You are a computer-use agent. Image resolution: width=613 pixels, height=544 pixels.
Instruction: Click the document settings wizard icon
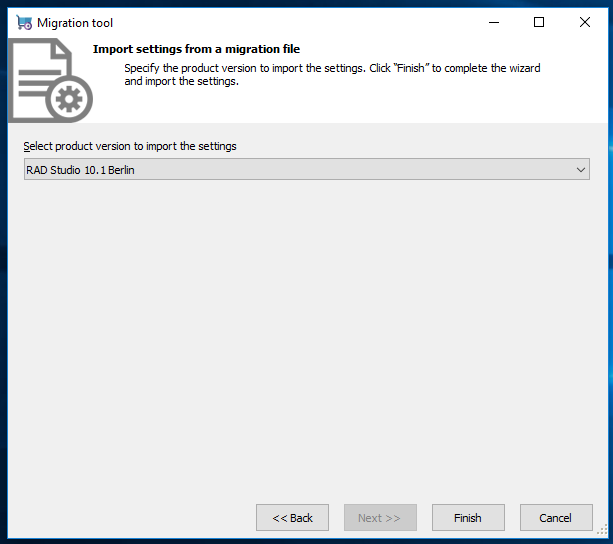[x=50, y=80]
